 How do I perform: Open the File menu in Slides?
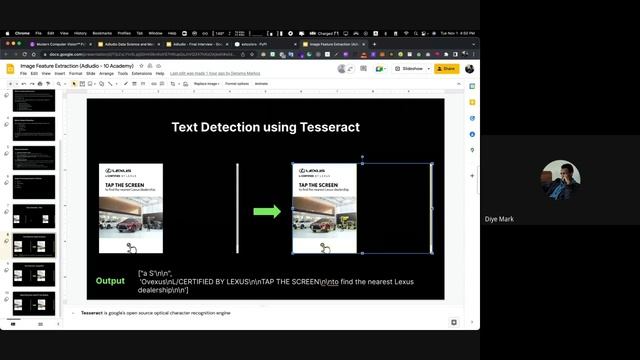(x=23, y=73)
